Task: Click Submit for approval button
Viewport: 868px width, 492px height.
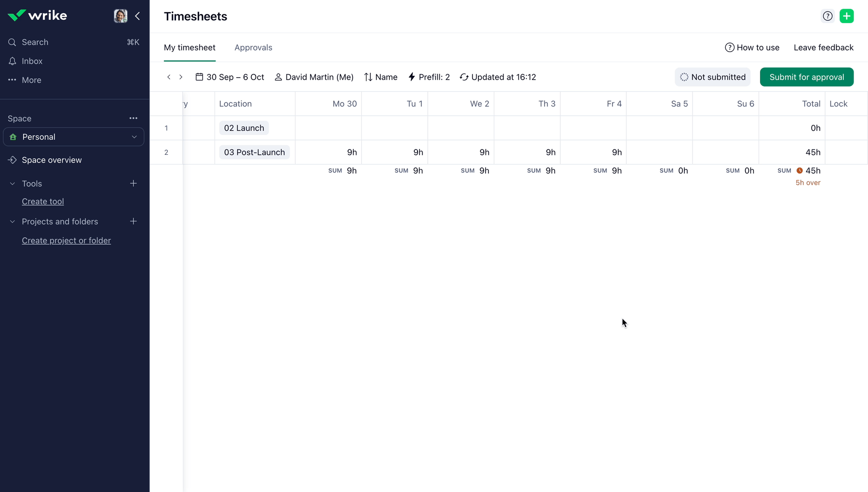Action: pos(806,77)
